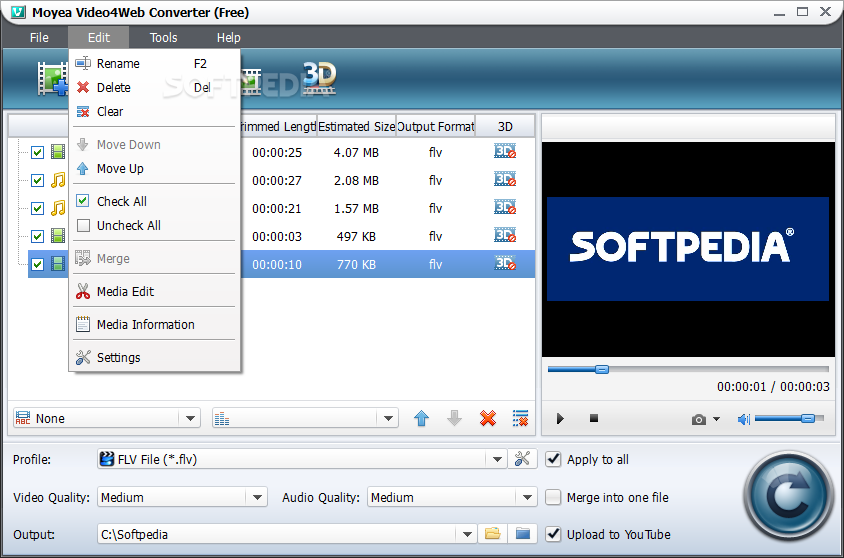Click video file icon in 497 KB row
Viewport: 844px width, 558px height.
[58, 236]
